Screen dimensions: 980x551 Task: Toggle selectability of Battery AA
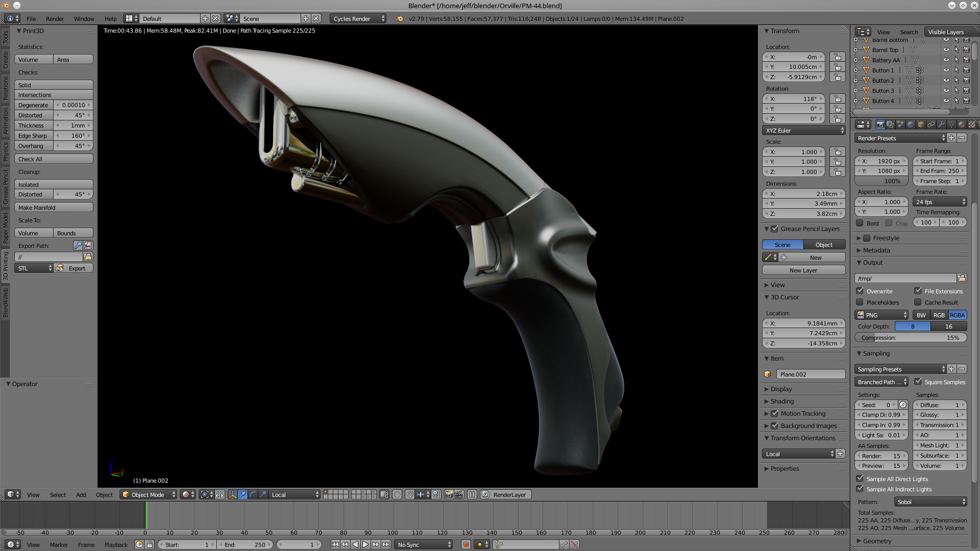pos(957,60)
